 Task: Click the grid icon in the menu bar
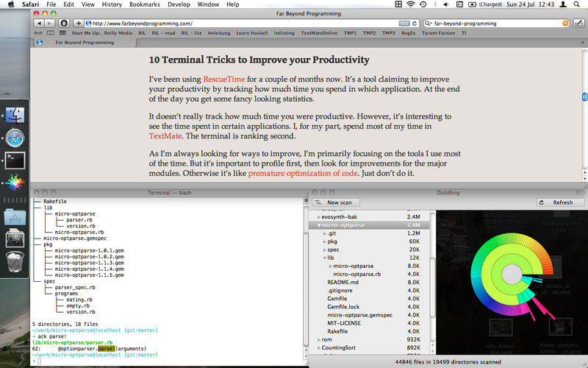point(398,4)
